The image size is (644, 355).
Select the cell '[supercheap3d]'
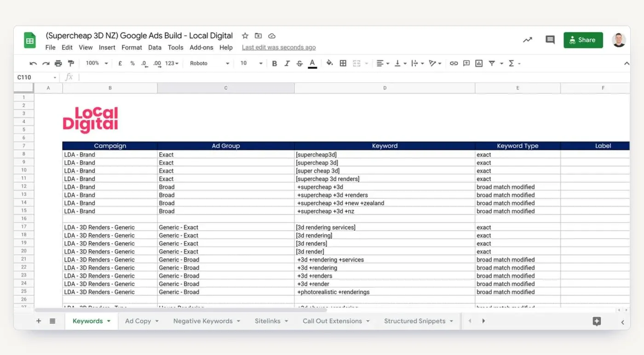(385, 155)
